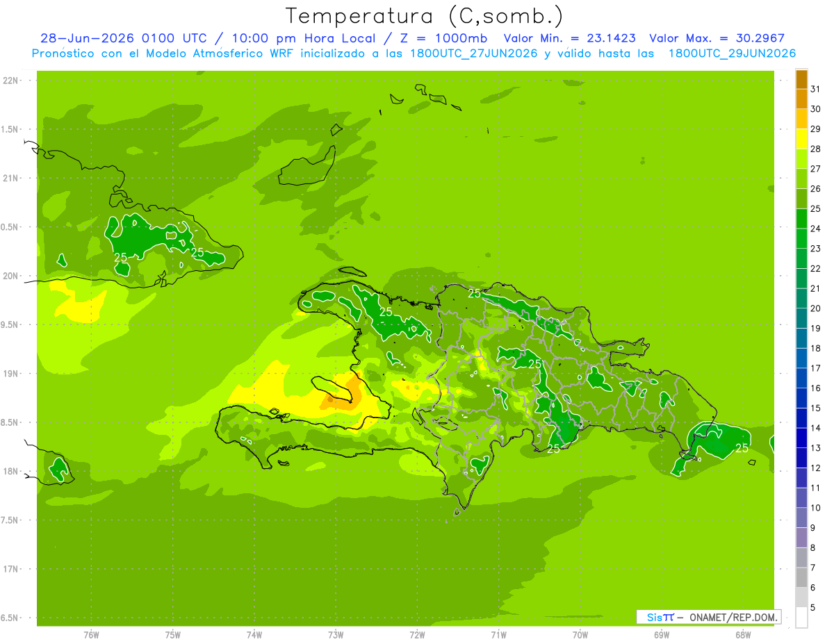Click the white swatch below legend value 5
This screenshot has height=644, width=834.
tap(801, 618)
